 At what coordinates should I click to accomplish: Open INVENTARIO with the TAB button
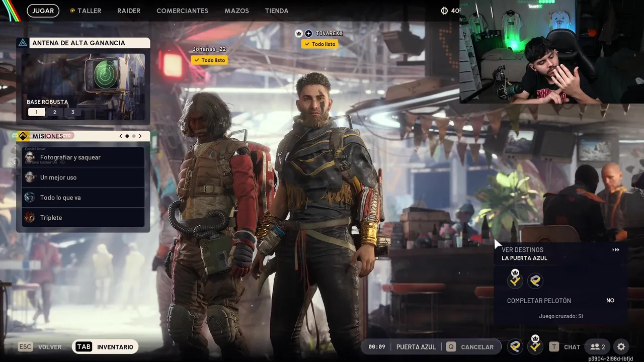(105, 347)
